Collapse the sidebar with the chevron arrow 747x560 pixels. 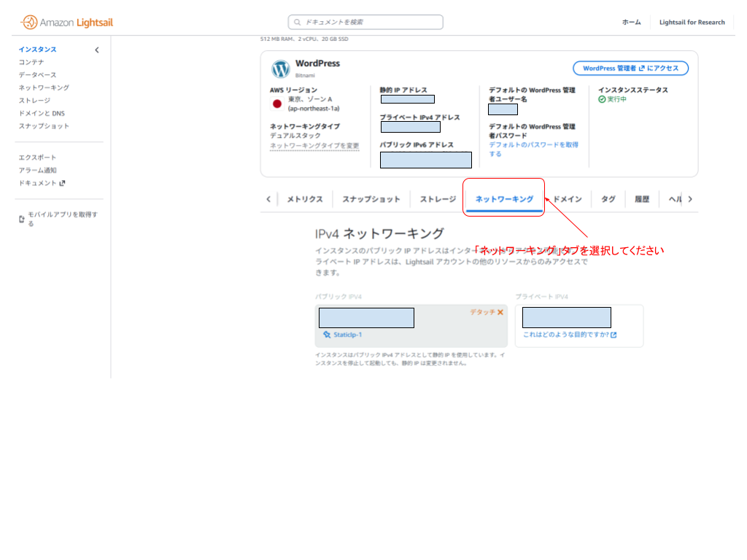[96, 50]
